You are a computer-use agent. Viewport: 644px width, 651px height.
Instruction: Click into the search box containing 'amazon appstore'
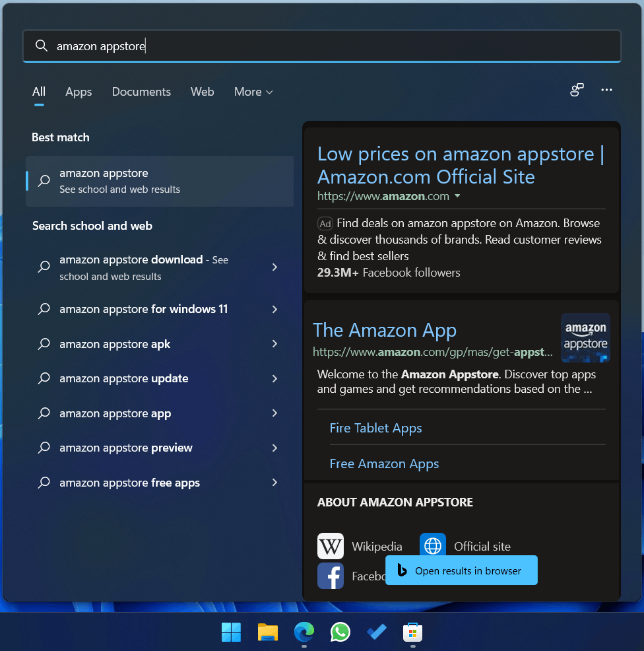tap(322, 46)
